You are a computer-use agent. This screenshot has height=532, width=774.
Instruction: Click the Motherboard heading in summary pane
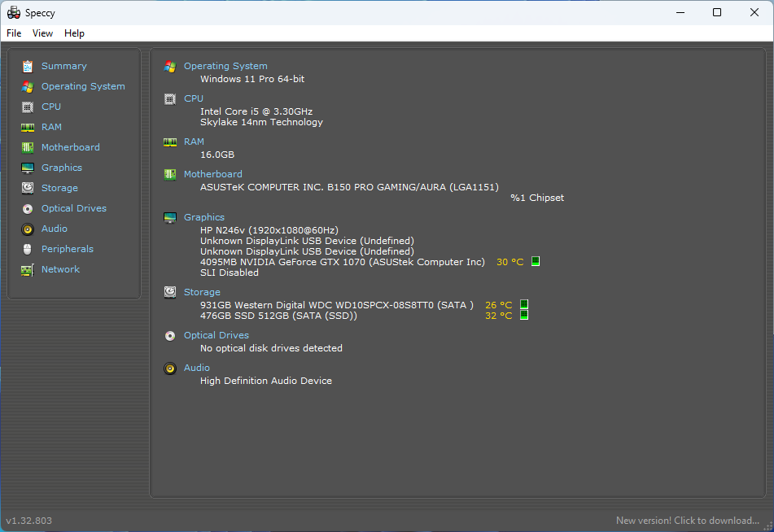click(x=212, y=174)
